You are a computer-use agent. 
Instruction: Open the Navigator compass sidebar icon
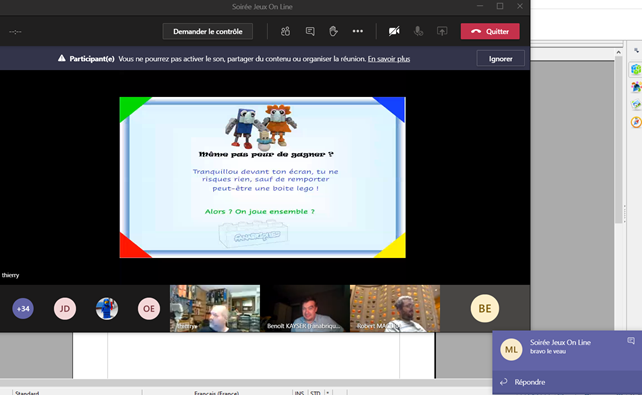(636, 122)
